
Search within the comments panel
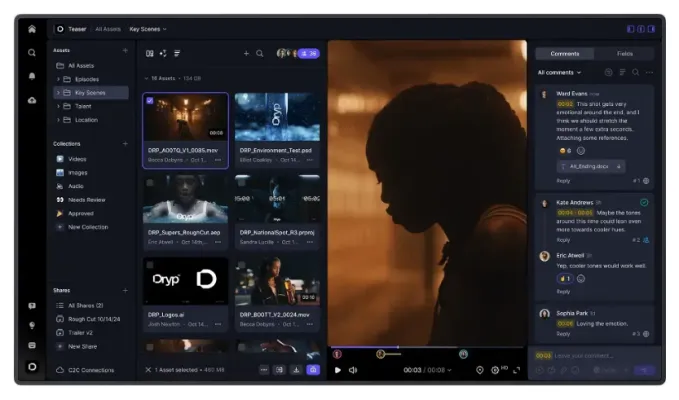(x=635, y=73)
